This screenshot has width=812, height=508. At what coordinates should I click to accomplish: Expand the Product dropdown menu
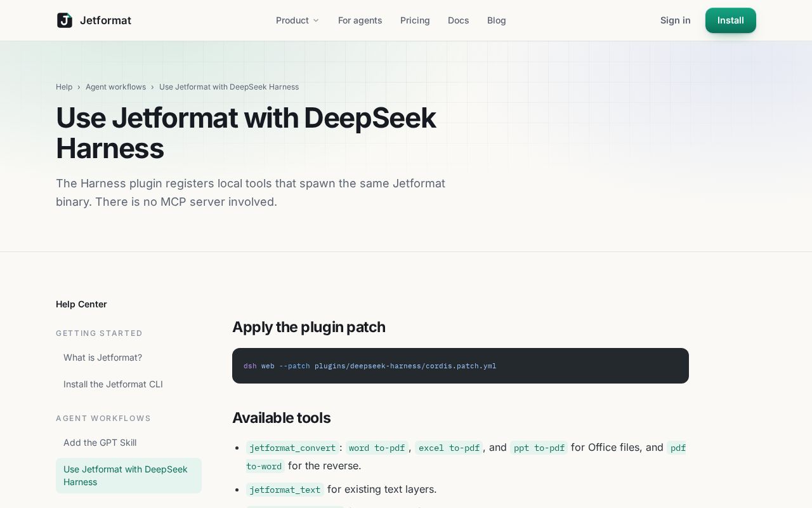[x=298, y=20]
